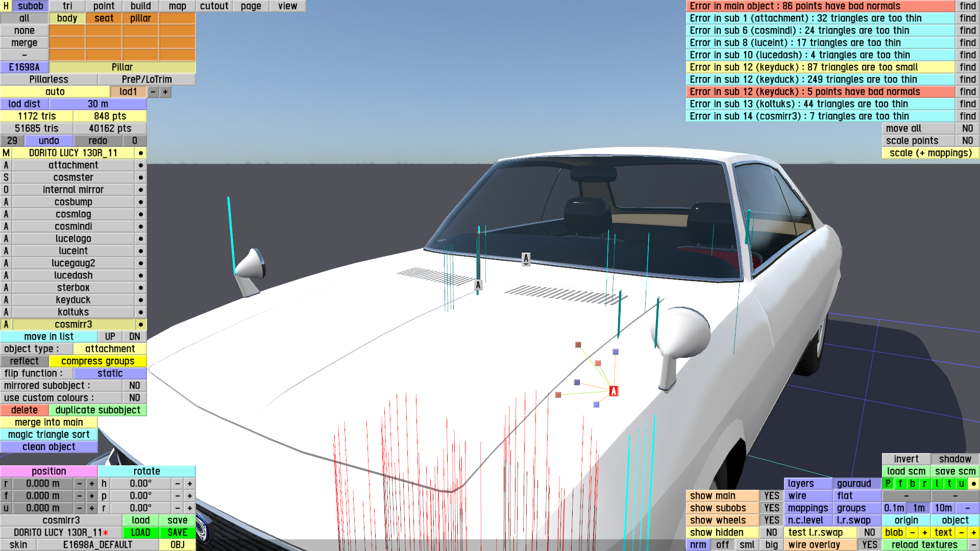Viewport: 980px width, 551px height.
Task: Select the auto lod option
Action: pos(55,92)
